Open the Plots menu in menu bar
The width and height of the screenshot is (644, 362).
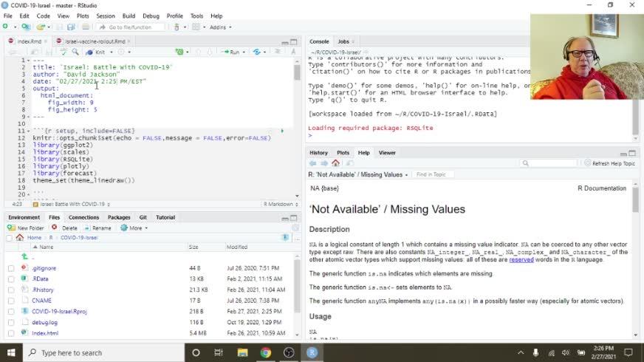pyautogui.click(x=83, y=16)
